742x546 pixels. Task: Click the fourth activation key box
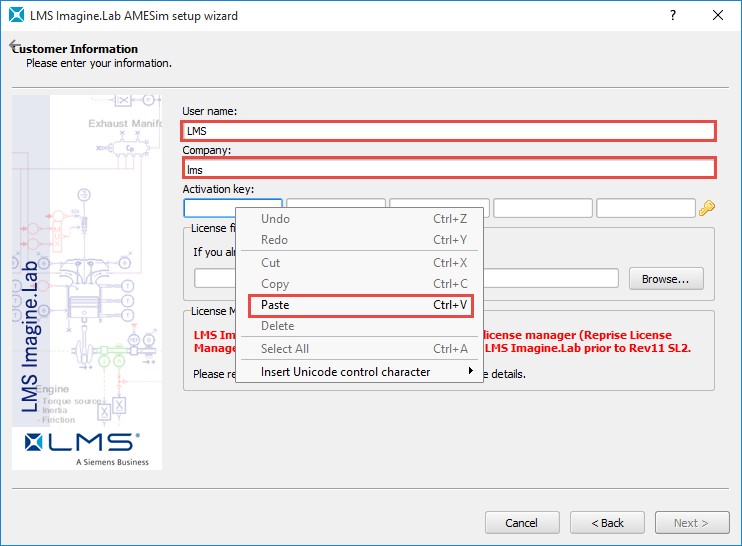542,208
